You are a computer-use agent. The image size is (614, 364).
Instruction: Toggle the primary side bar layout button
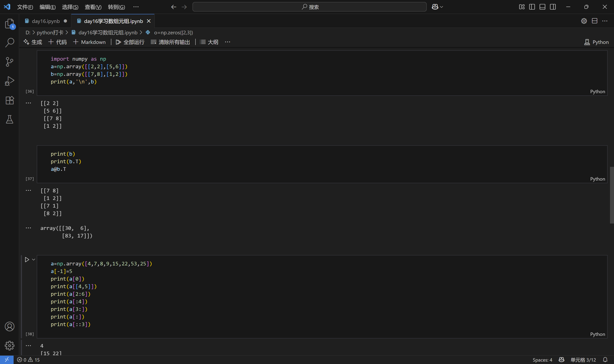point(532,7)
